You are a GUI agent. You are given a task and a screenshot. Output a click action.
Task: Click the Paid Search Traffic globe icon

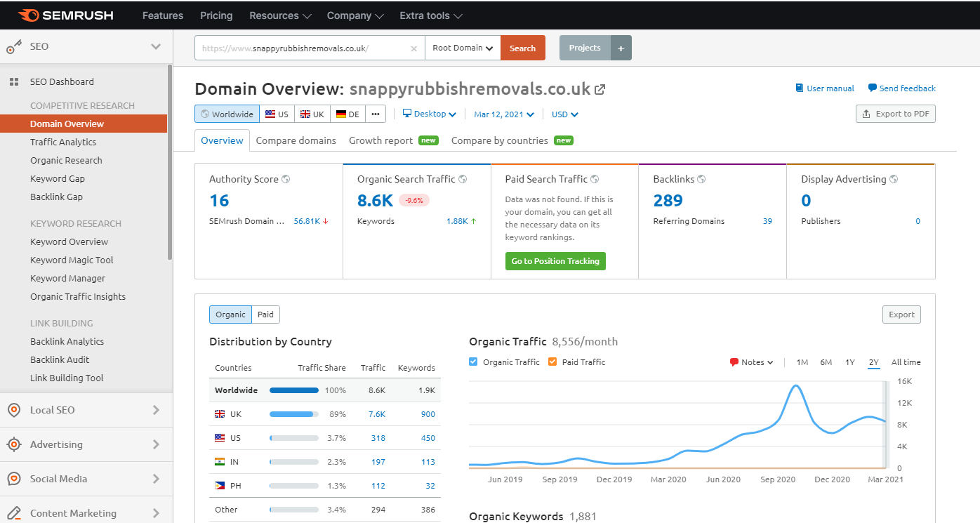click(595, 179)
